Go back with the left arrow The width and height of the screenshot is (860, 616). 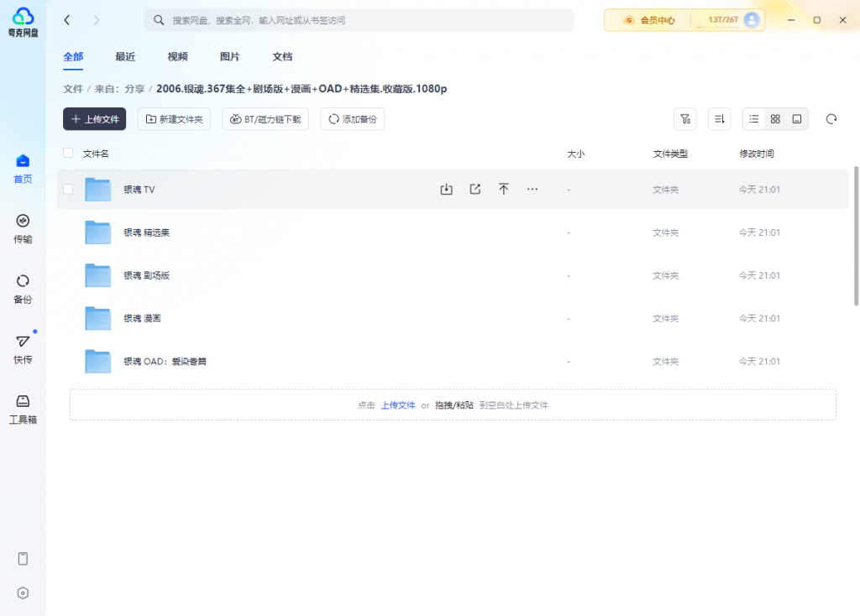click(67, 20)
